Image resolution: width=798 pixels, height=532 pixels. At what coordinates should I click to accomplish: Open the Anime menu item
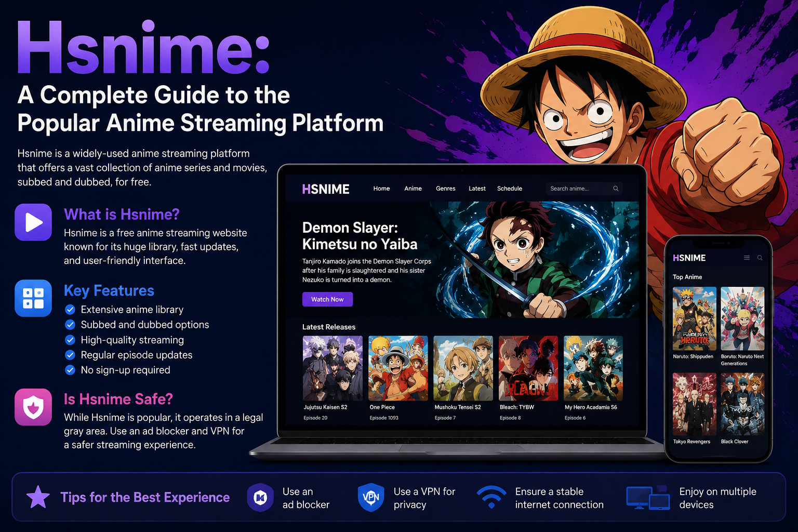pos(413,189)
